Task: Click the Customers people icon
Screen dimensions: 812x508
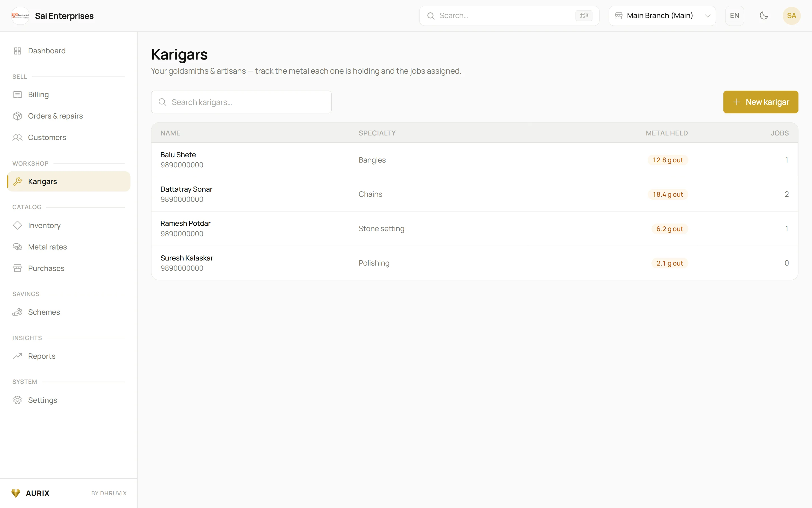Action: click(17, 137)
